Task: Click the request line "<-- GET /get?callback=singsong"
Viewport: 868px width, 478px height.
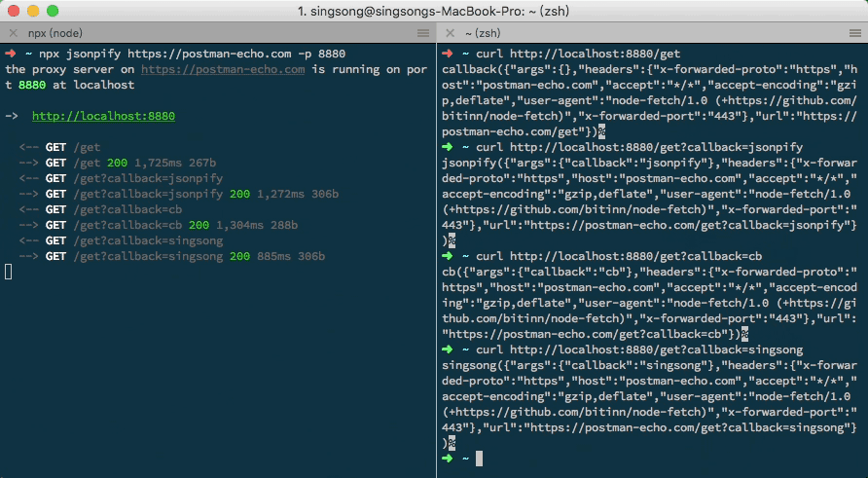Action: pyautogui.click(x=122, y=240)
